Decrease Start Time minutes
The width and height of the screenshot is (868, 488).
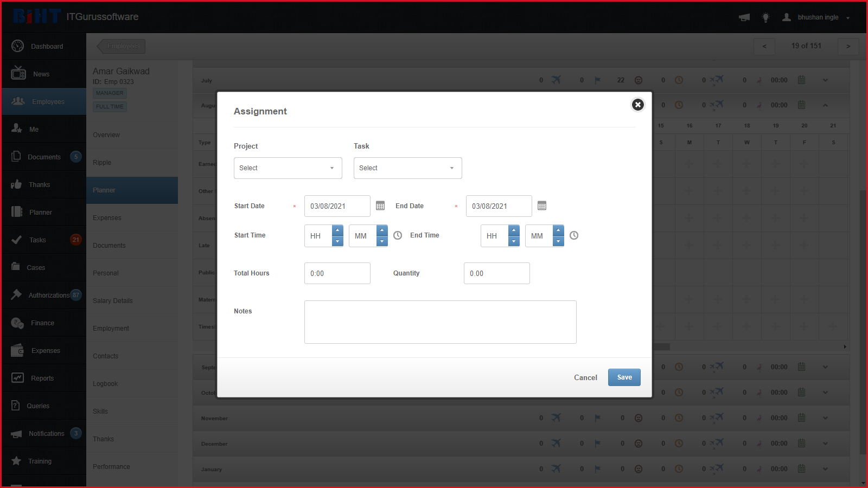click(x=382, y=241)
